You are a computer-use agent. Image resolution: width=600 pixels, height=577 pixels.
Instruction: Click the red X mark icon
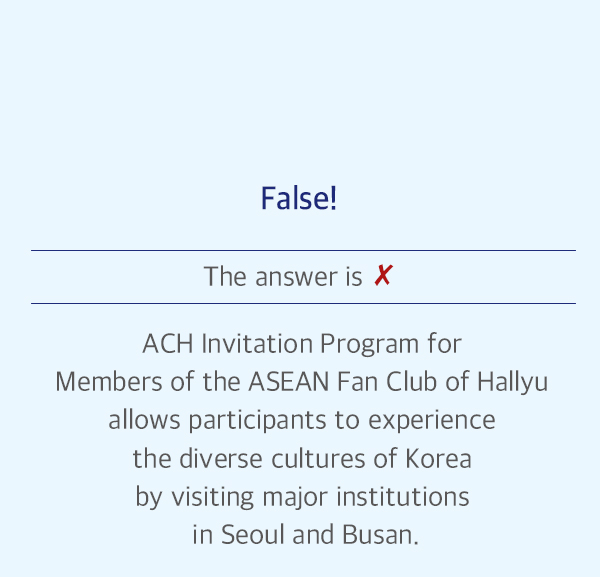pyautogui.click(x=383, y=275)
